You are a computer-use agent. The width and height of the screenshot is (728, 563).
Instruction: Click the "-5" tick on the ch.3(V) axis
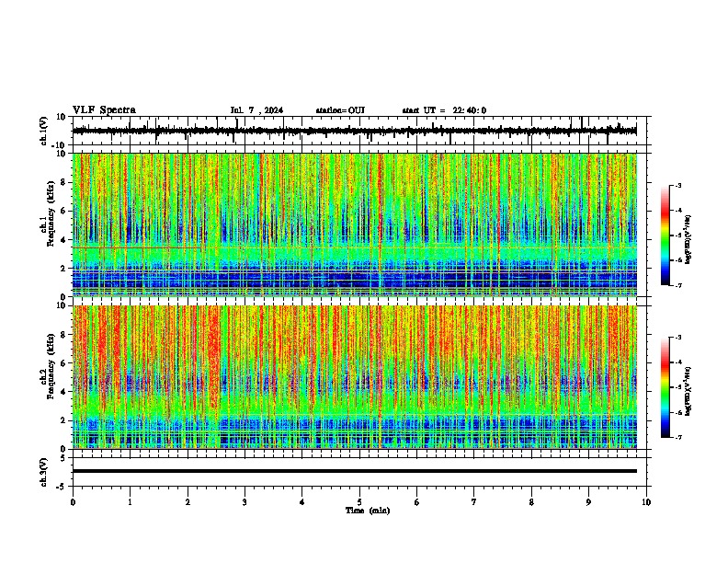click(x=63, y=487)
